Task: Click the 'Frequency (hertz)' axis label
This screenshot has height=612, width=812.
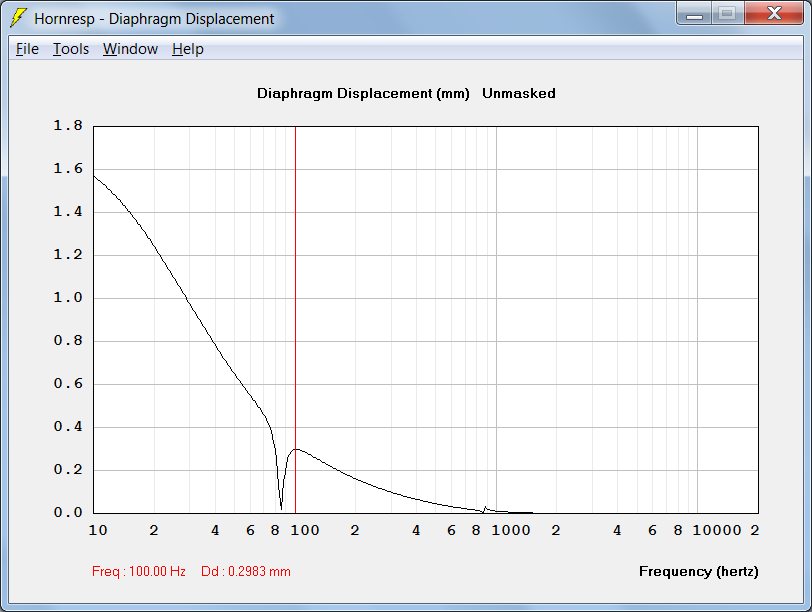Action: (699, 572)
